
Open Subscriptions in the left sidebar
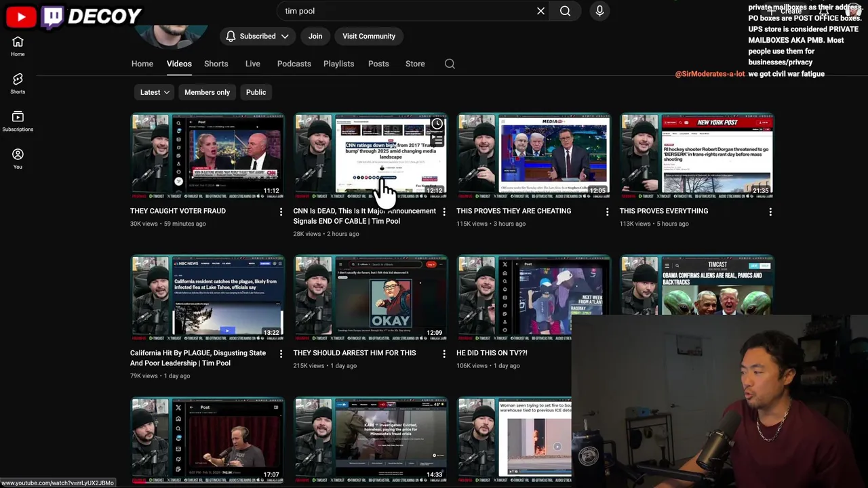(x=18, y=121)
